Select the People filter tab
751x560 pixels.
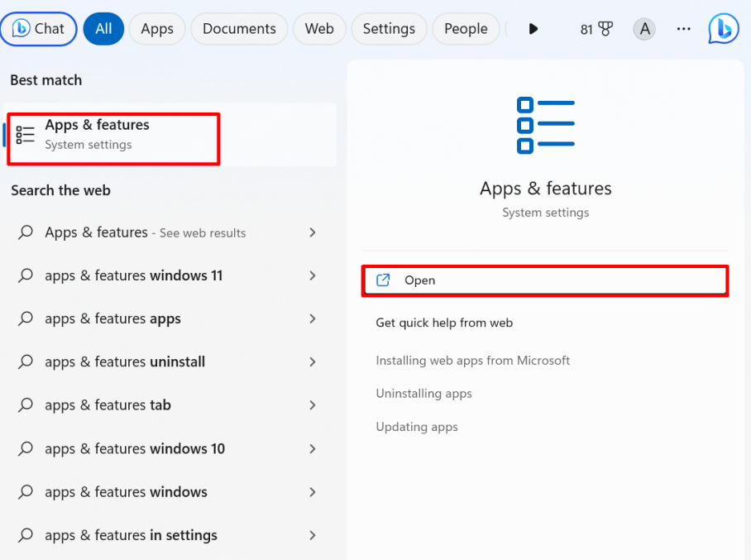coord(466,29)
